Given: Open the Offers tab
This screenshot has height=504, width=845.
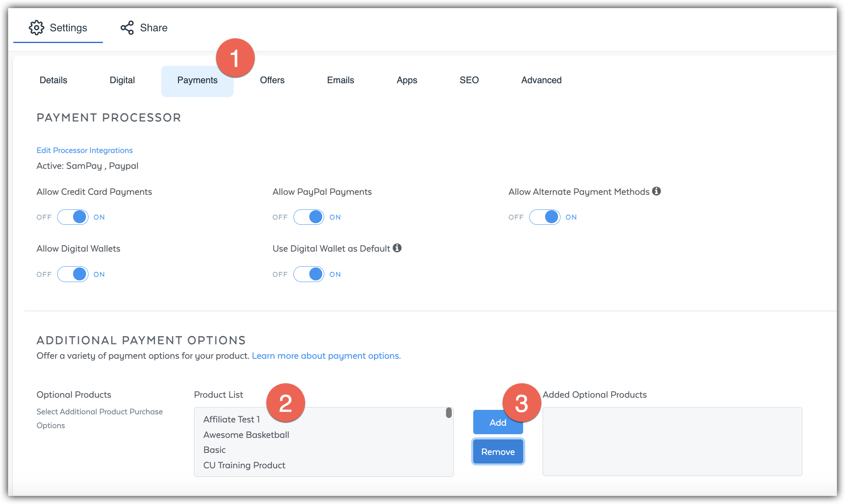Looking at the screenshot, I should tap(272, 80).
